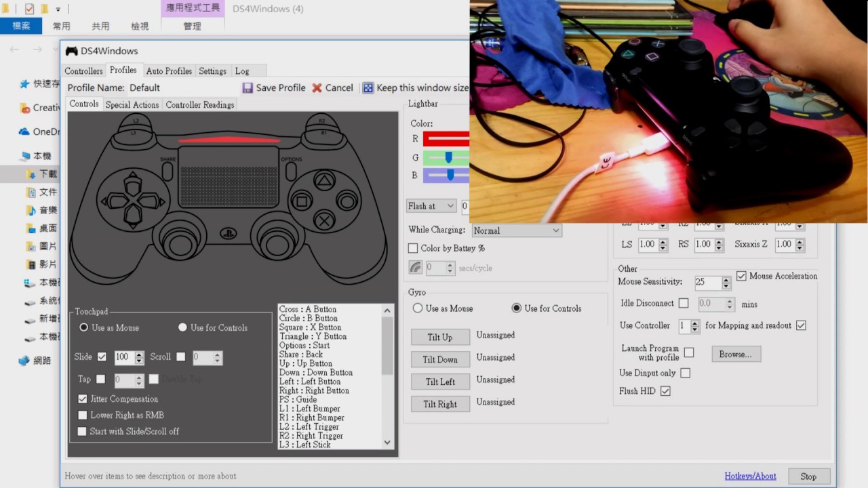
Task: Toggle Flush HID checkbox
Action: [665, 391]
